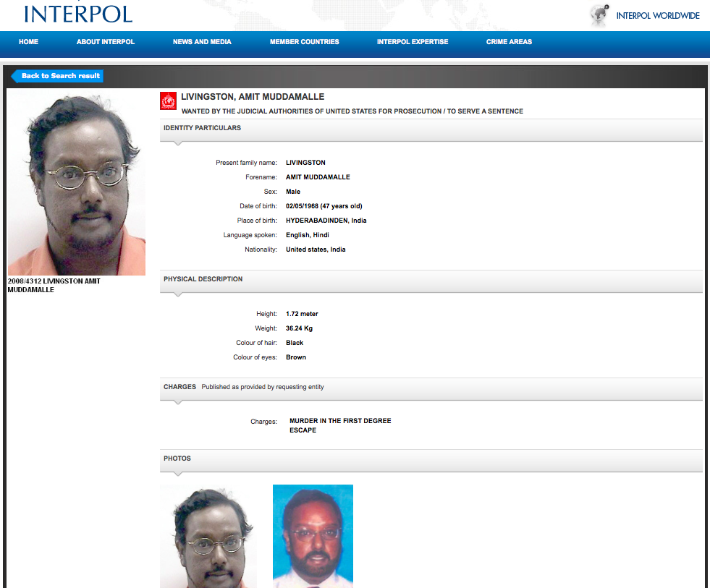Click hair colour value Black
Image resolution: width=710 pixels, height=588 pixels.
pyautogui.click(x=295, y=343)
